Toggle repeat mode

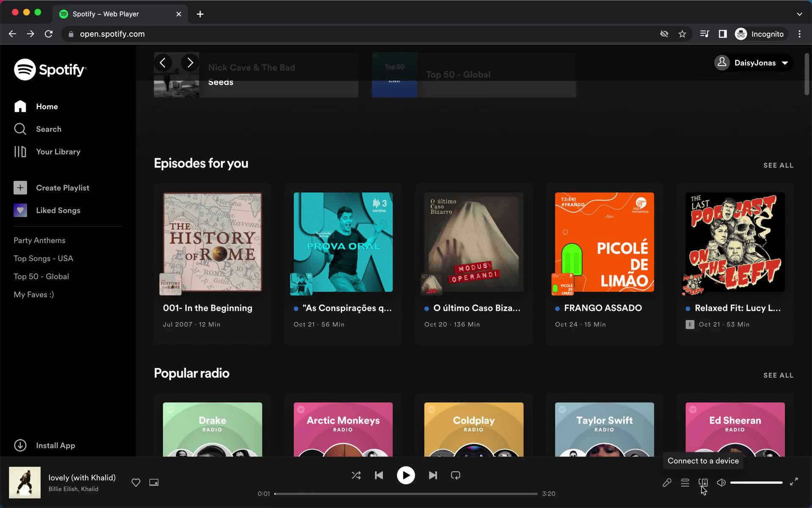pos(455,475)
